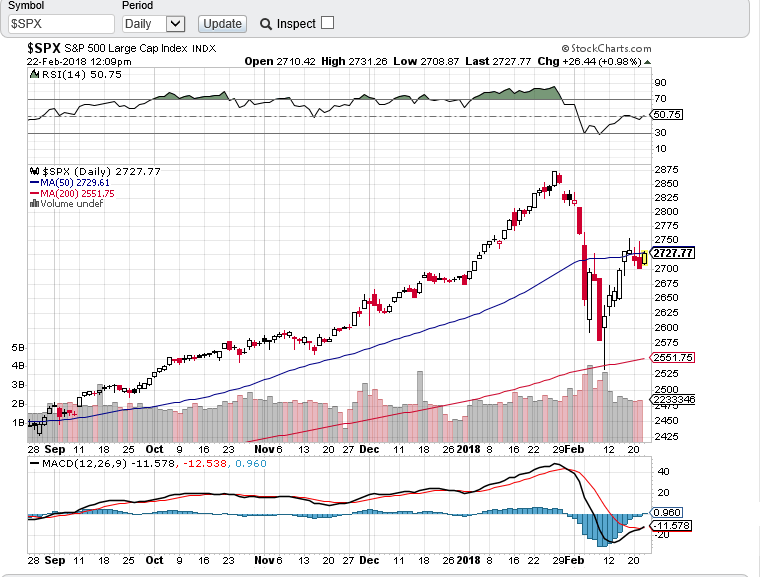Viewport: 760px width, 577px height.
Task: Click the candlestick icon beside $SPX (Daily)
Action: pos(34,171)
